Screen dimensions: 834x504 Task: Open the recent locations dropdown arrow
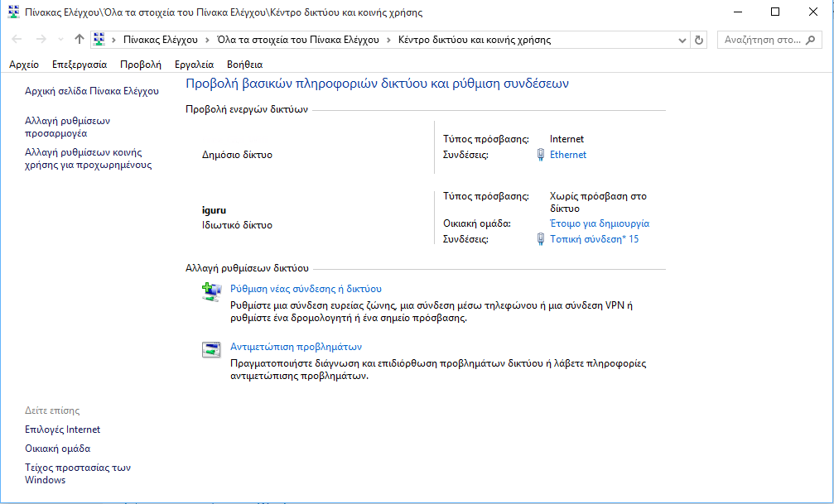tap(60, 40)
